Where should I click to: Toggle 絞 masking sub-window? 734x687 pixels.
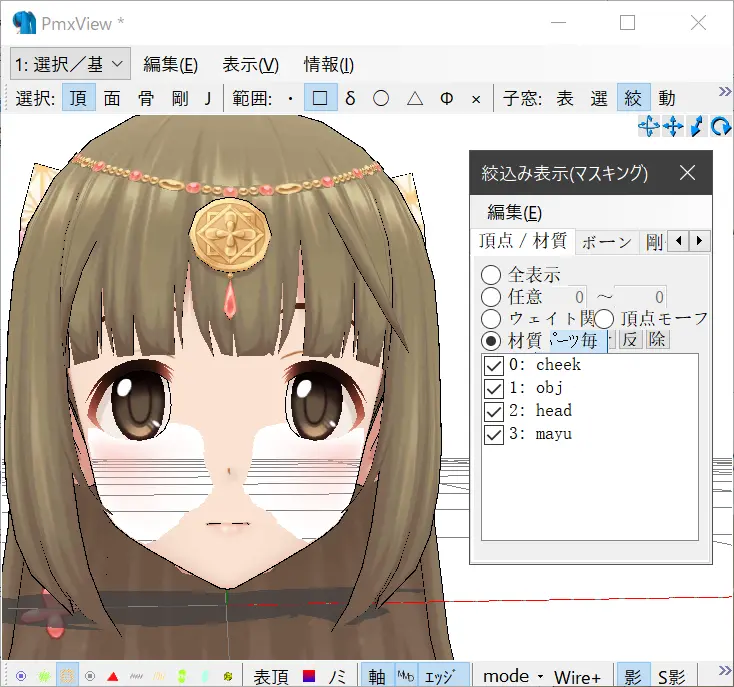coord(633,98)
